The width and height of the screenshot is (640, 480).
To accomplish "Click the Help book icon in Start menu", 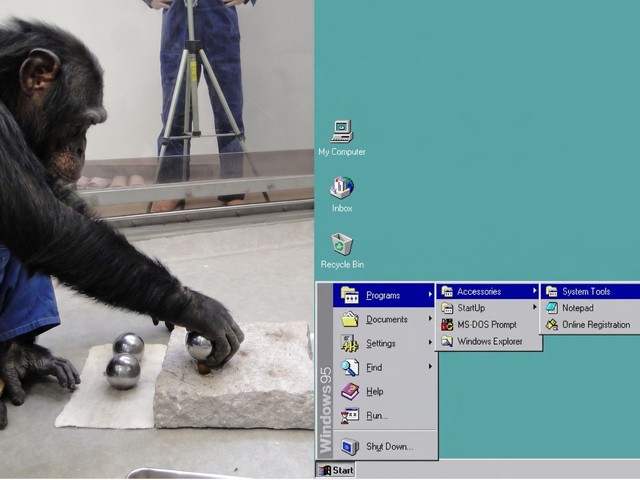I will [x=350, y=392].
